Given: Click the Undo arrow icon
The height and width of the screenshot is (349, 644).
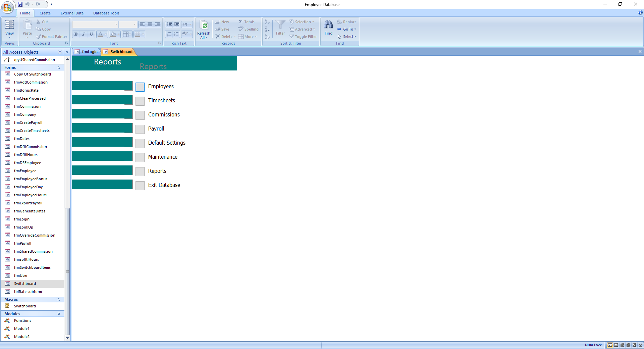Looking at the screenshot, I should (x=28, y=4).
